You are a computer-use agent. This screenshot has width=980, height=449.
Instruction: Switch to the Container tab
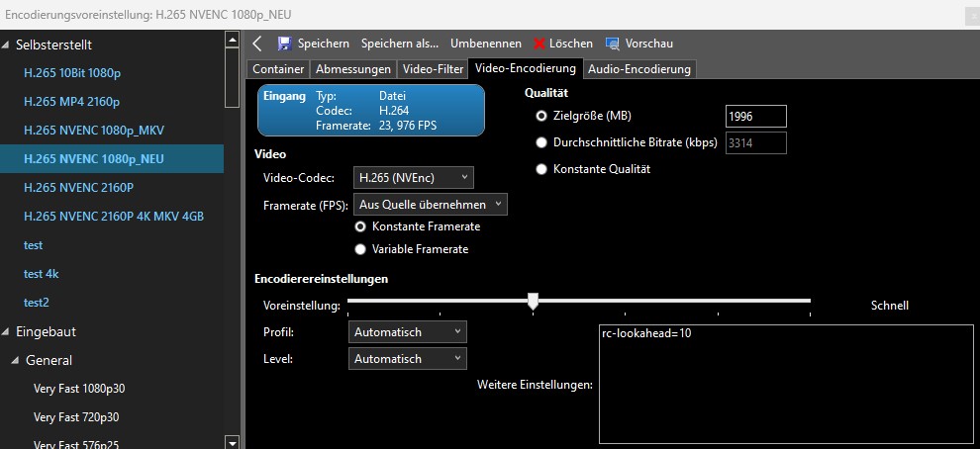pyautogui.click(x=278, y=69)
